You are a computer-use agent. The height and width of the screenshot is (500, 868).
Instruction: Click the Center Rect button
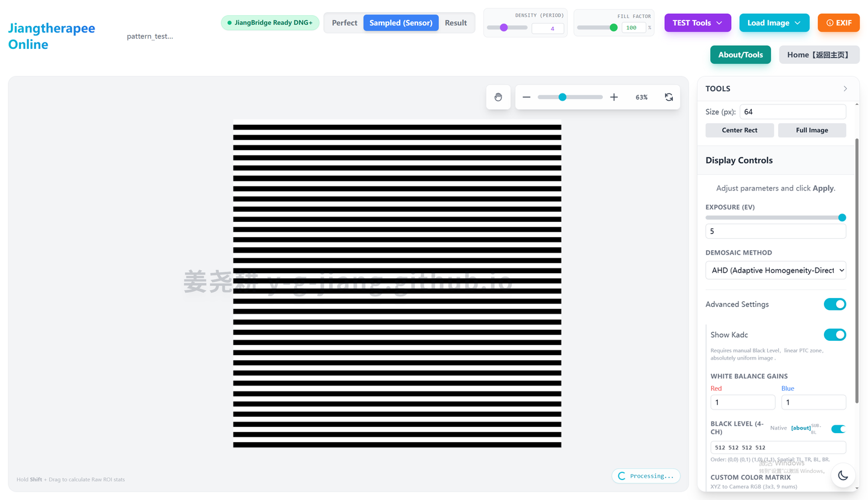[x=740, y=130]
